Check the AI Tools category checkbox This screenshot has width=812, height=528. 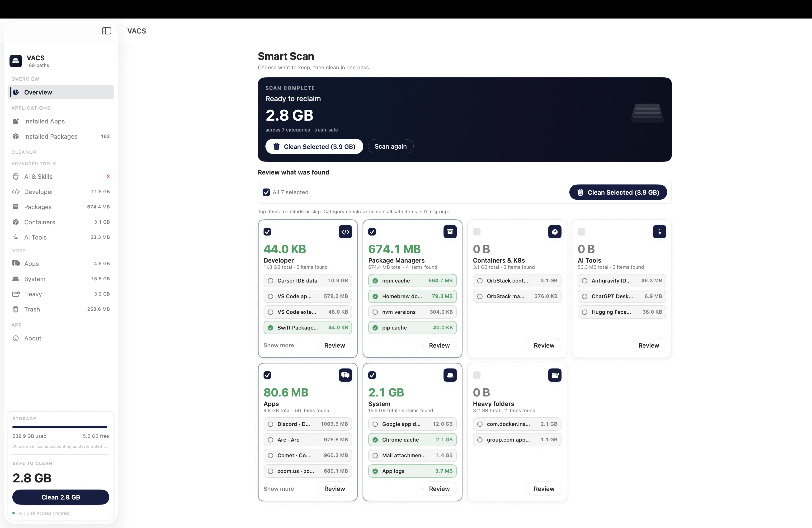(x=582, y=232)
